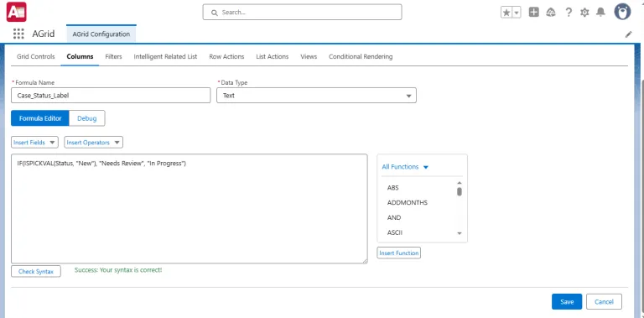
Task: Click the Insert Function button
Action: [399, 253]
